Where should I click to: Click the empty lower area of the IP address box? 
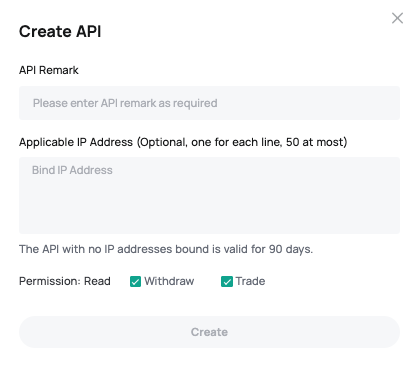[209, 210]
